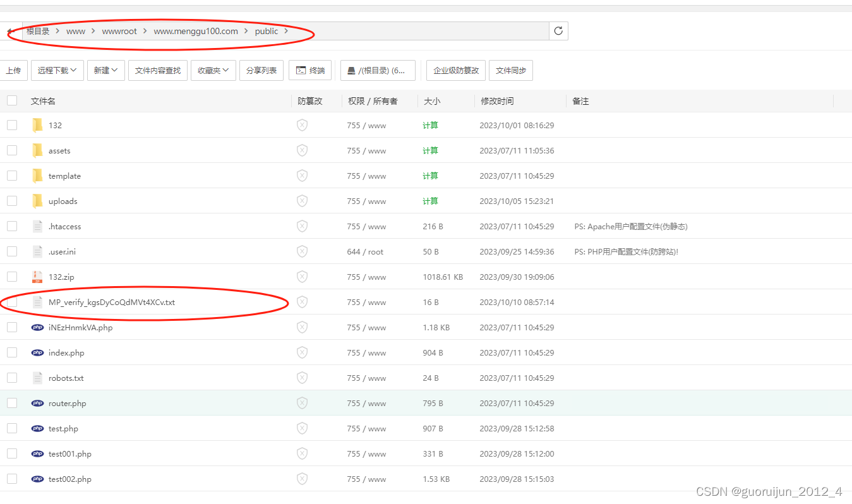Click the .user.ini file name
This screenshot has height=504, width=852.
62,251
